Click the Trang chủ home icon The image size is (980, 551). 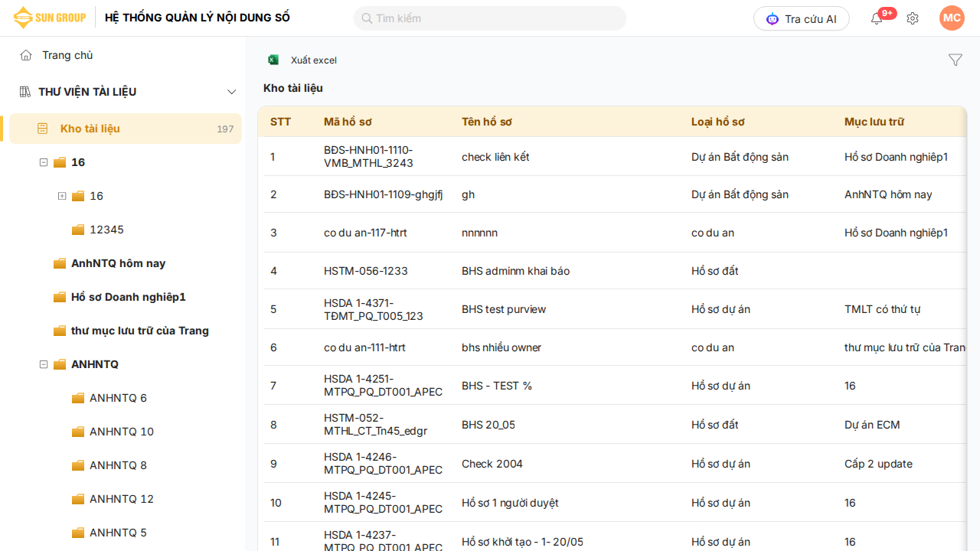[x=26, y=55]
